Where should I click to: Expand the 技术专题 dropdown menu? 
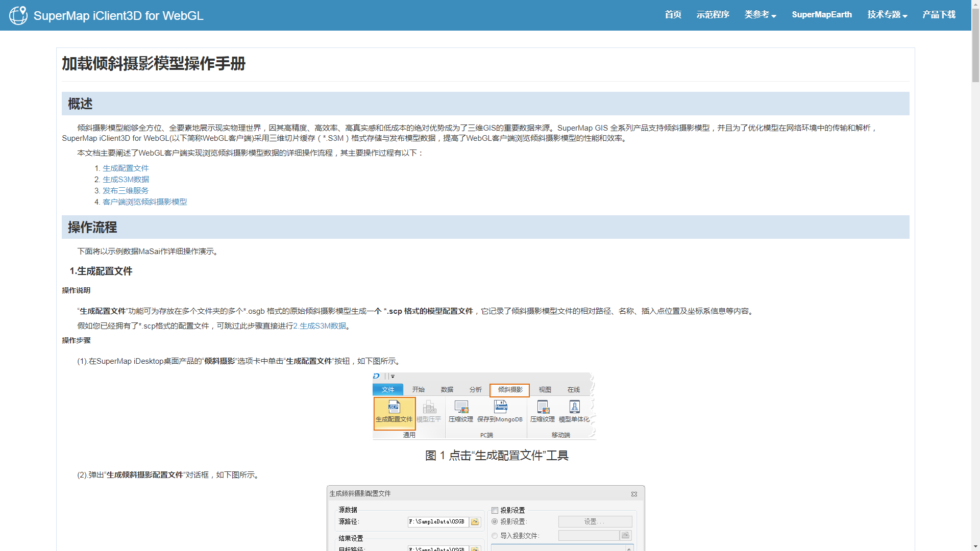coord(887,15)
